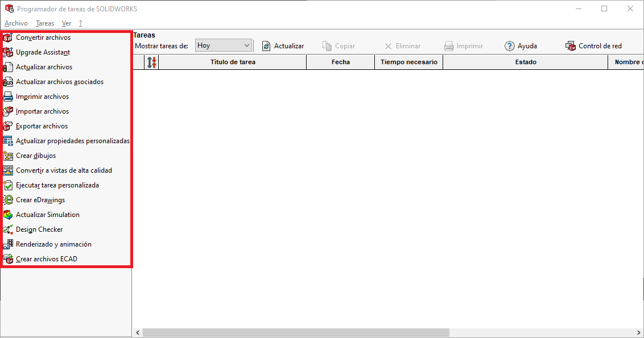Click the Crear eDrawings icon
The width and height of the screenshot is (644, 338).
point(8,200)
